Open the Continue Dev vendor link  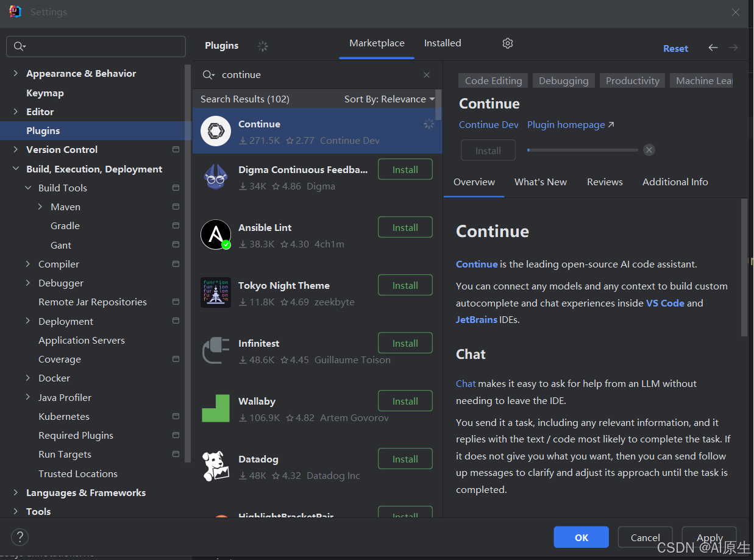[489, 125]
